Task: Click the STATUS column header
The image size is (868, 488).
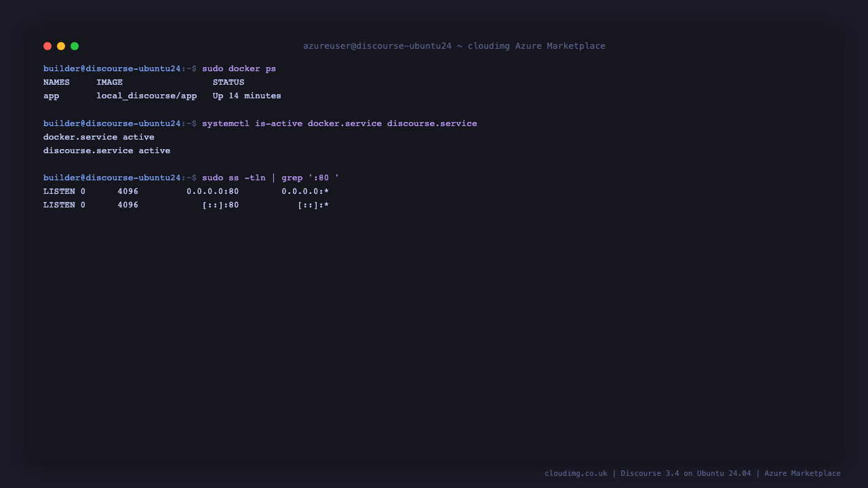Action: point(229,83)
